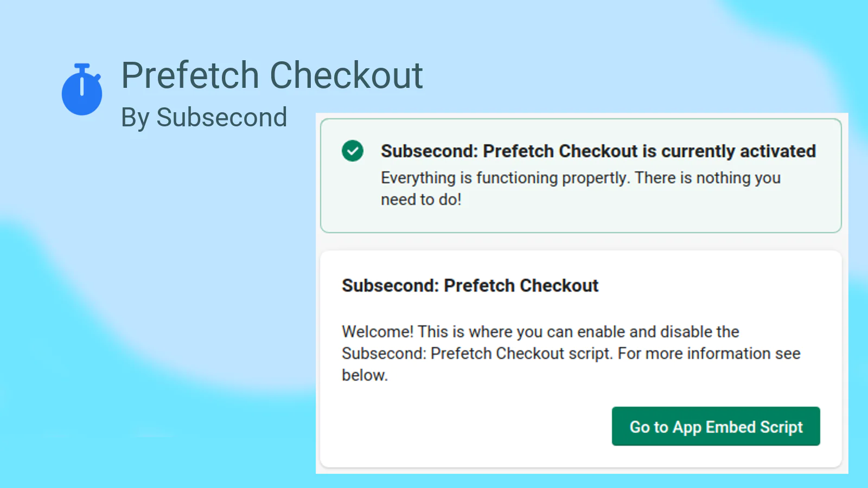Open the Go to App Embed Script button
Image resolution: width=868 pixels, height=488 pixels.
[x=716, y=426]
